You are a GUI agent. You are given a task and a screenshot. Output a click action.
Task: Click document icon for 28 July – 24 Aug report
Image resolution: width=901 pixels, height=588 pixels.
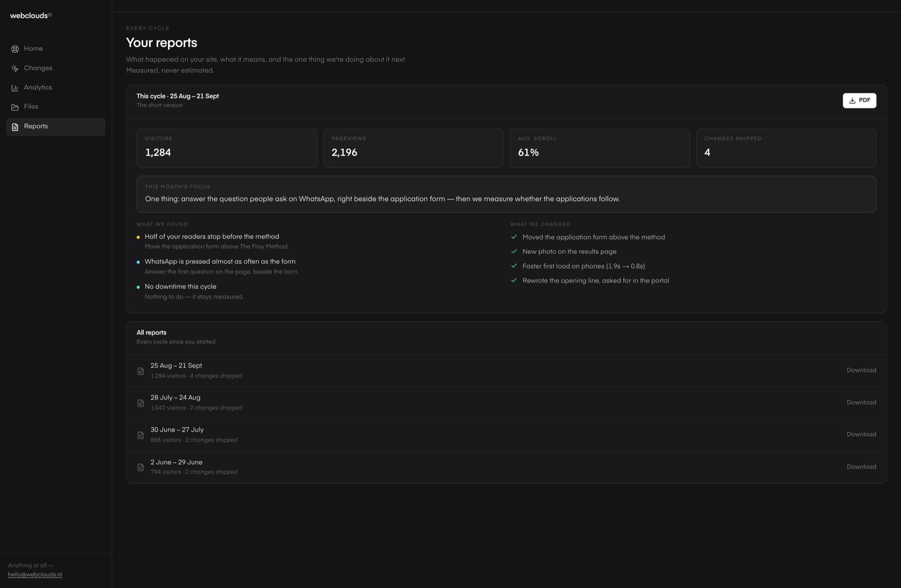coord(140,403)
